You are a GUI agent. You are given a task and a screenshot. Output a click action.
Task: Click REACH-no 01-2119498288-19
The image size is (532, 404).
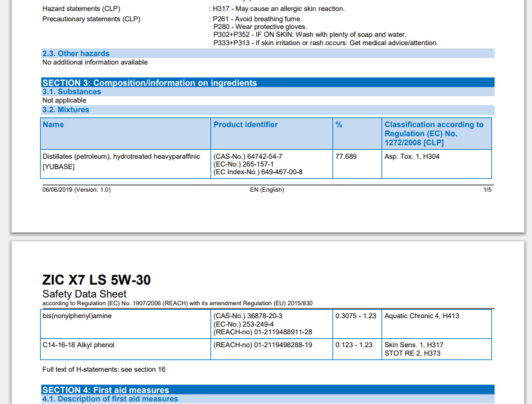point(263,345)
